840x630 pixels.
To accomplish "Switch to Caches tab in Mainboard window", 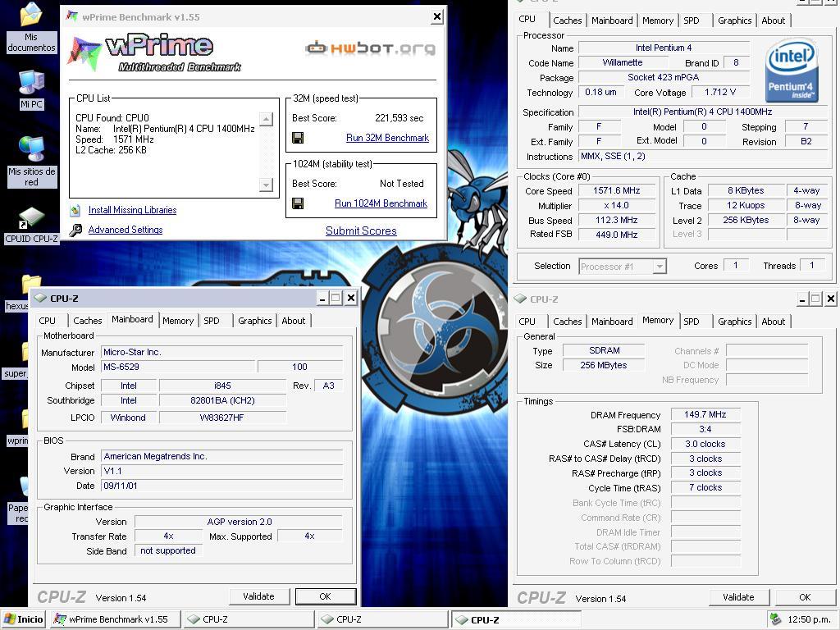I will [87, 321].
